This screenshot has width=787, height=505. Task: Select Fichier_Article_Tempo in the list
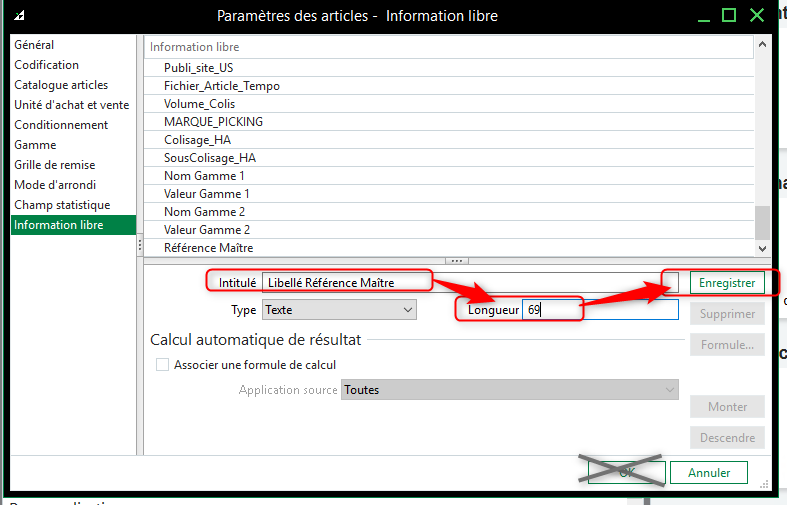click(x=449, y=86)
